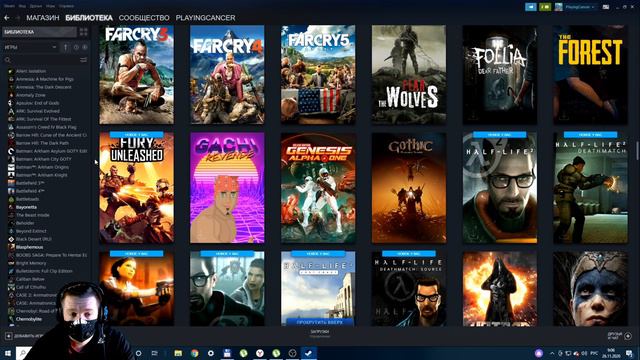Select Anomaly Zone in the list

31,95
